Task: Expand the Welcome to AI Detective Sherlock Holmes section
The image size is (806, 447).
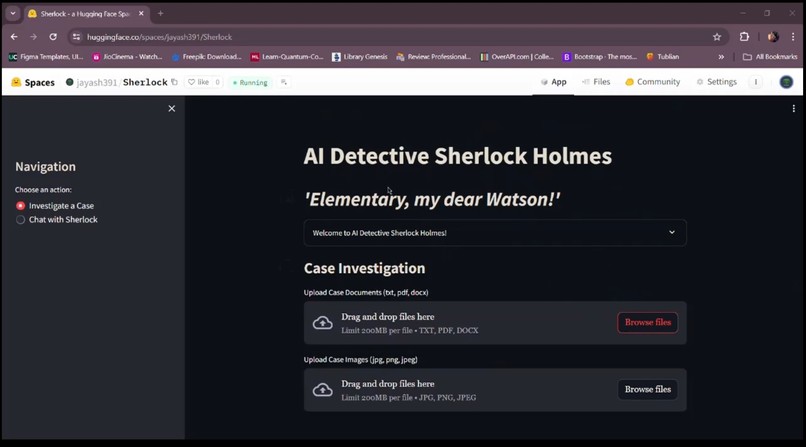Action: pos(494,233)
